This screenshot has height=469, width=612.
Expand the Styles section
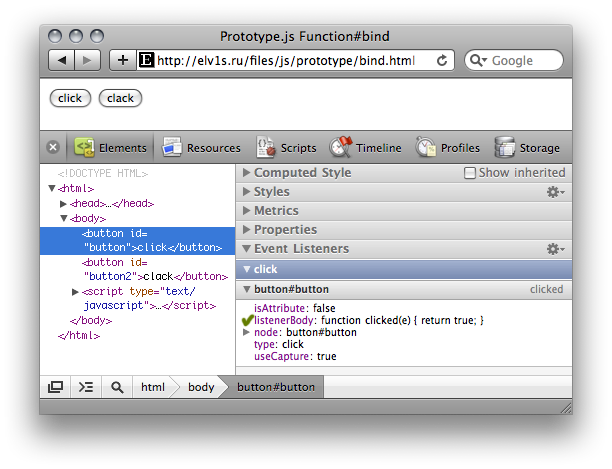pyautogui.click(x=246, y=192)
